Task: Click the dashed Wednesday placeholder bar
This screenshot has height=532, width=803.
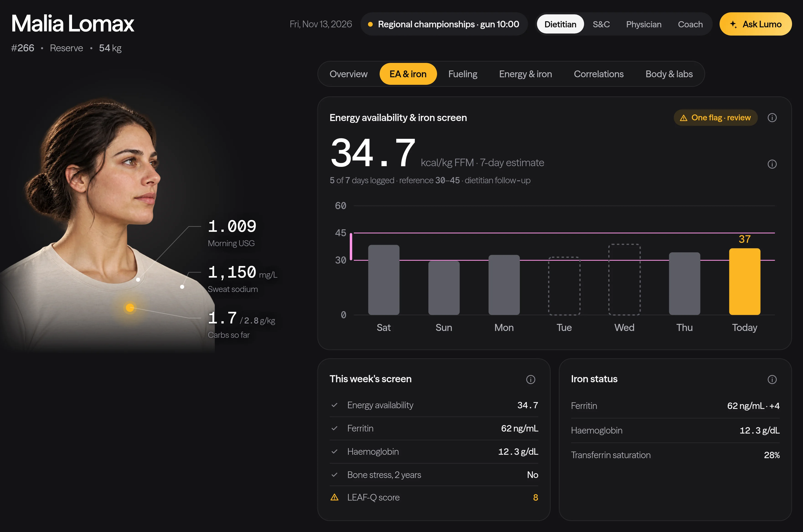Action: [624, 280]
